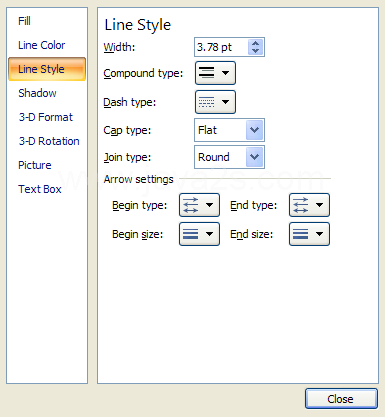Click the Cap type label
385x417 pixels.
click(127, 130)
